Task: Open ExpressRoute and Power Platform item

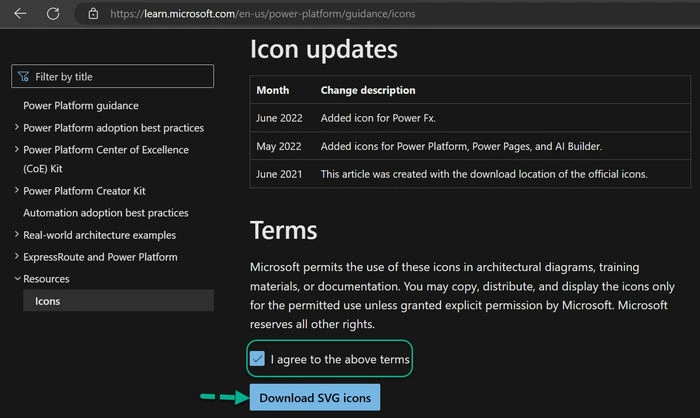Action: click(x=100, y=257)
